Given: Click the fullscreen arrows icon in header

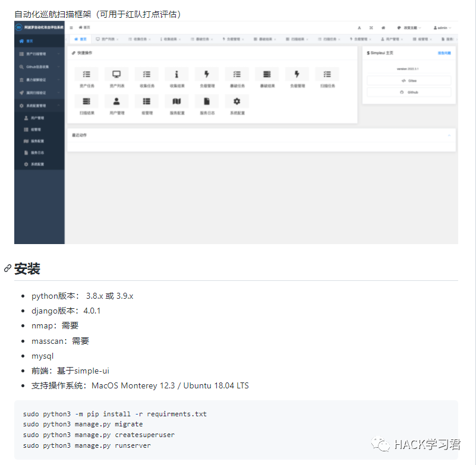Looking at the screenshot, I should pyautogui.click(x=371, y=27).
